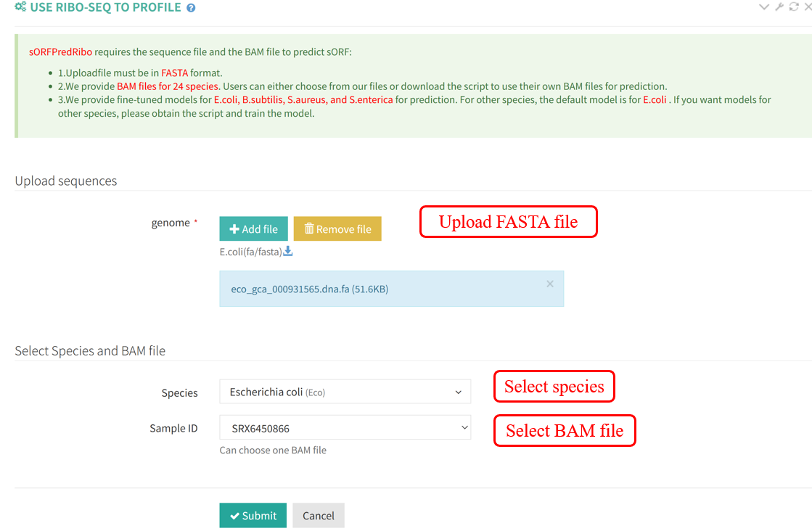Collapse the panel using the chevron icon
The width and height of the screenshot is (812, 531).
coord(763,7)
